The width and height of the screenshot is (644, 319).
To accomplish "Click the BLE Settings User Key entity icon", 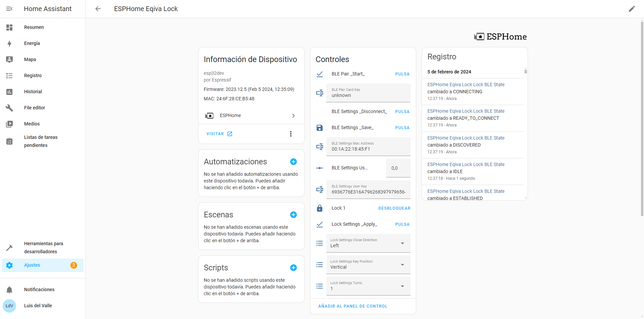I will 320,190.
